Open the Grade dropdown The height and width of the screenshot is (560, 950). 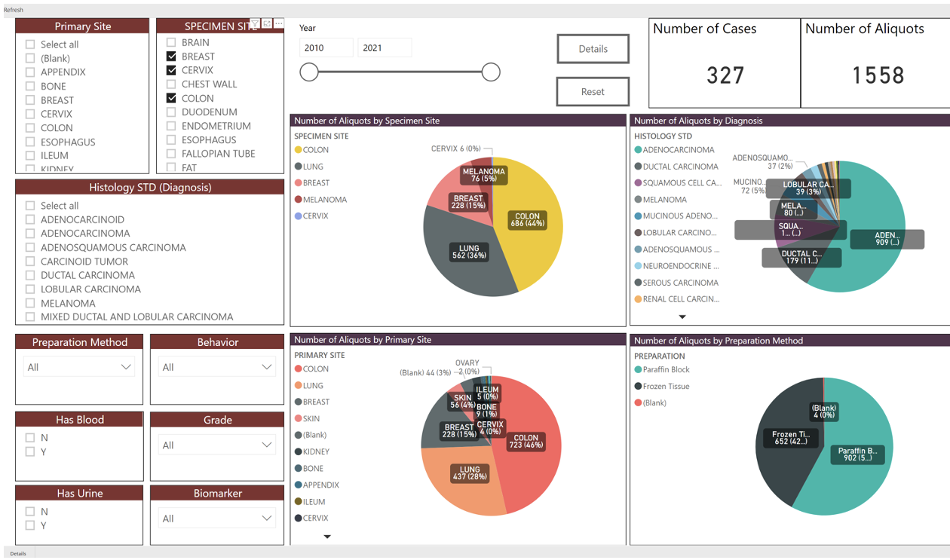pyautogui.click(x=217, y=445)
